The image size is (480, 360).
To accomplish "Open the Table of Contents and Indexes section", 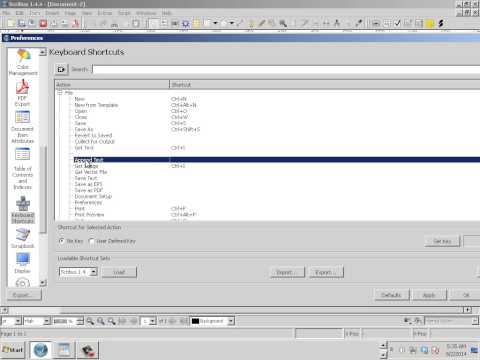I will (23, 168).
